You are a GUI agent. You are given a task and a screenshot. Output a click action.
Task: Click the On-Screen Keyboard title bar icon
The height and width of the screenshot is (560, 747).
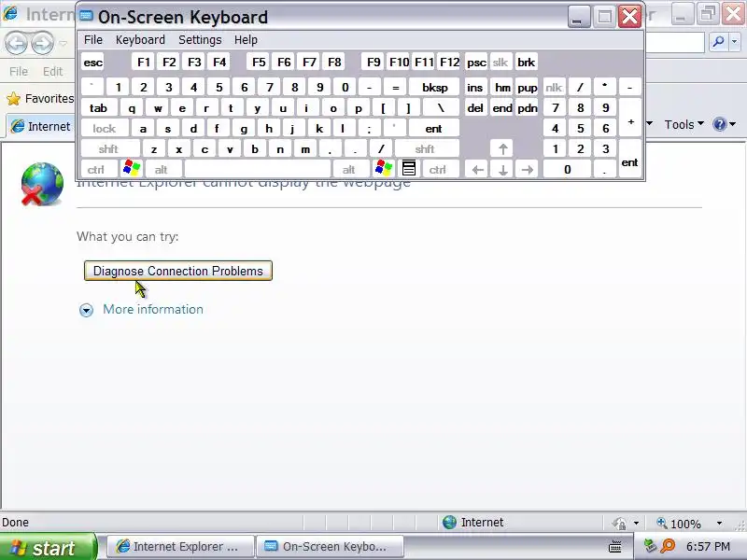click(86, 16)
